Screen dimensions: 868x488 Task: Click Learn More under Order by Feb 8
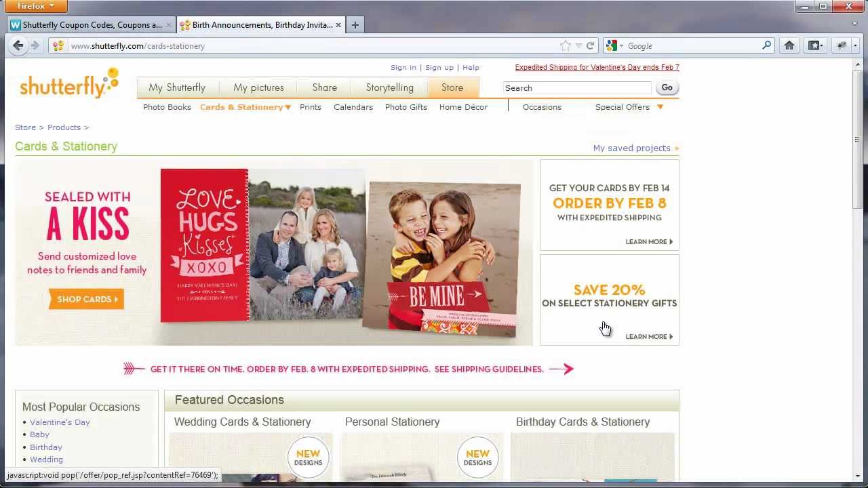click(649, 241)
